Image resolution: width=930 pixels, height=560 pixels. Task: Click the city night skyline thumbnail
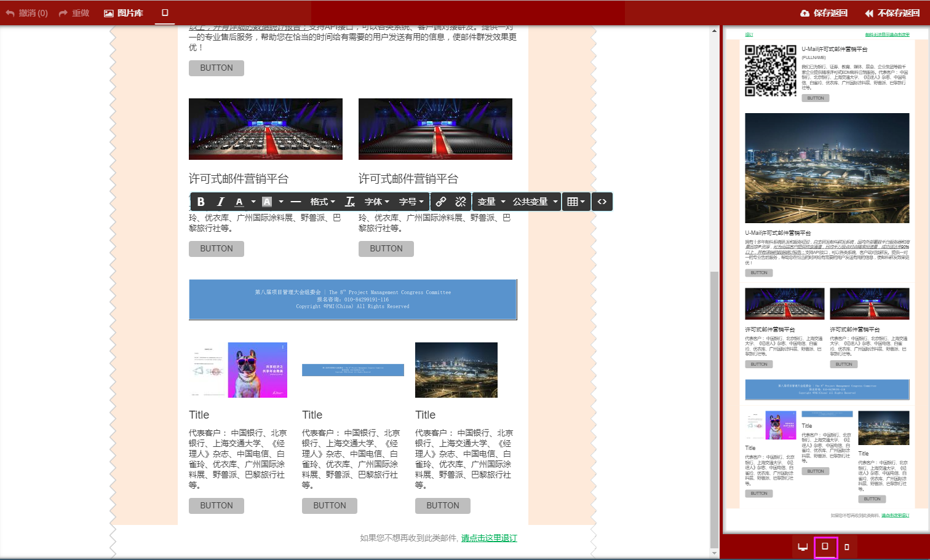pyautogui.click(x=456, y=370)
